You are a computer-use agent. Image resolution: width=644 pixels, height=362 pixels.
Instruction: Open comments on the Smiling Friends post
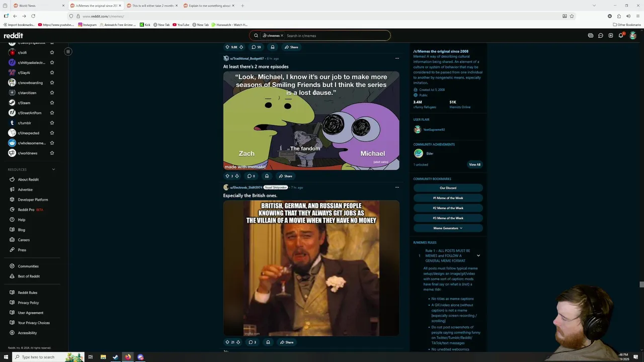click(x=251, y=176)
